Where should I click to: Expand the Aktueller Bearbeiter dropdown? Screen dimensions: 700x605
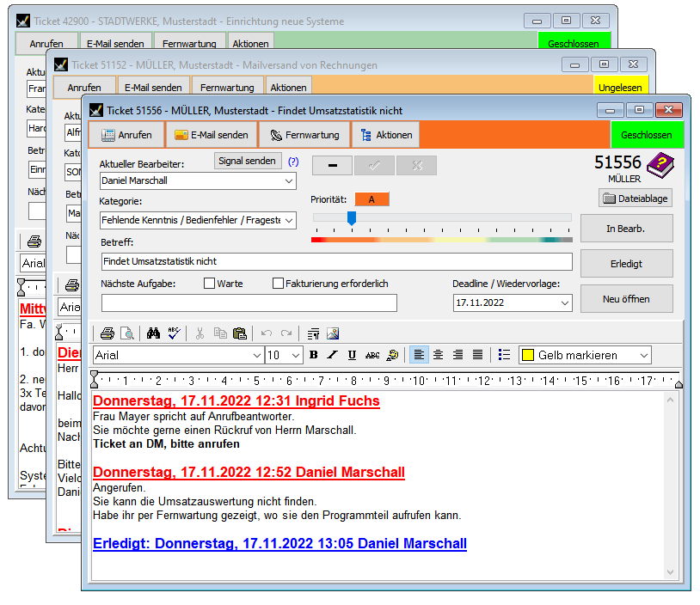[x=288, y=181]
